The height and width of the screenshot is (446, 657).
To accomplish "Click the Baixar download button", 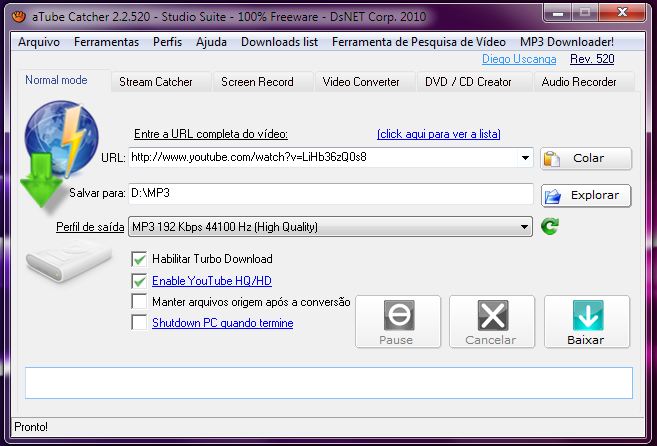I will (587, 322).
